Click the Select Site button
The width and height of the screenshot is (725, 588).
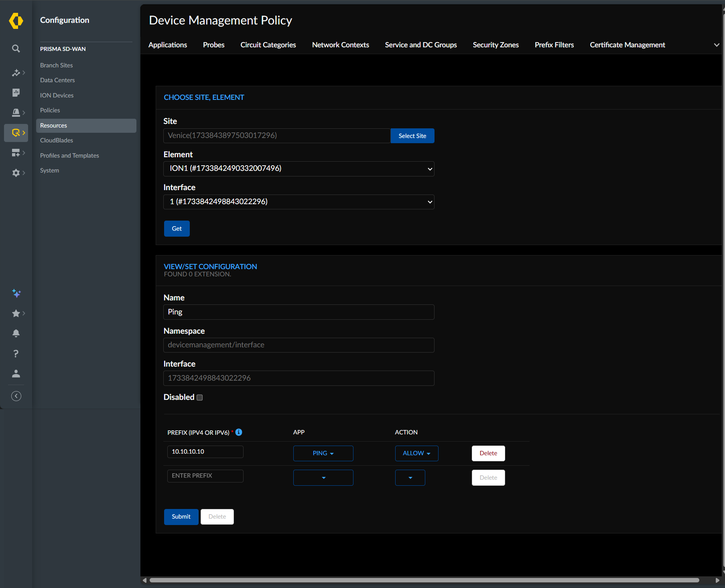[x=412, y=136]
